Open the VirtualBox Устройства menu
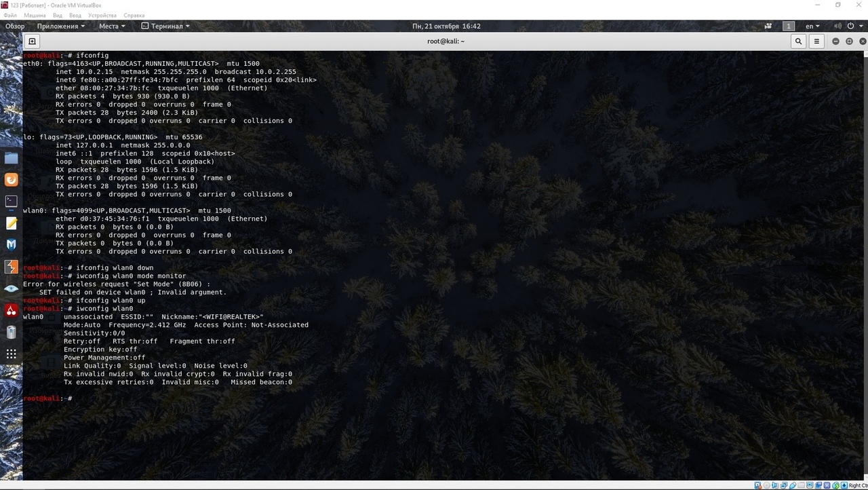This screenshot has height=490, width=868. [102, 15]
